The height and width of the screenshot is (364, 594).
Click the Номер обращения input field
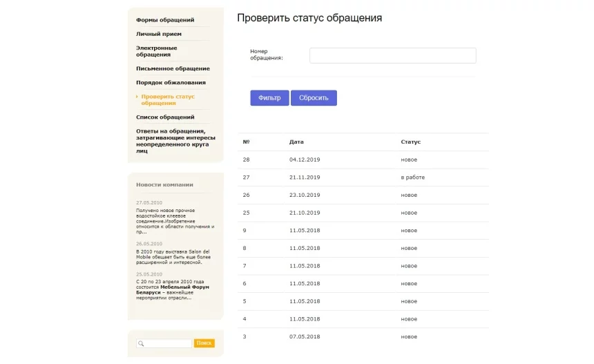(x=392, y=55)
